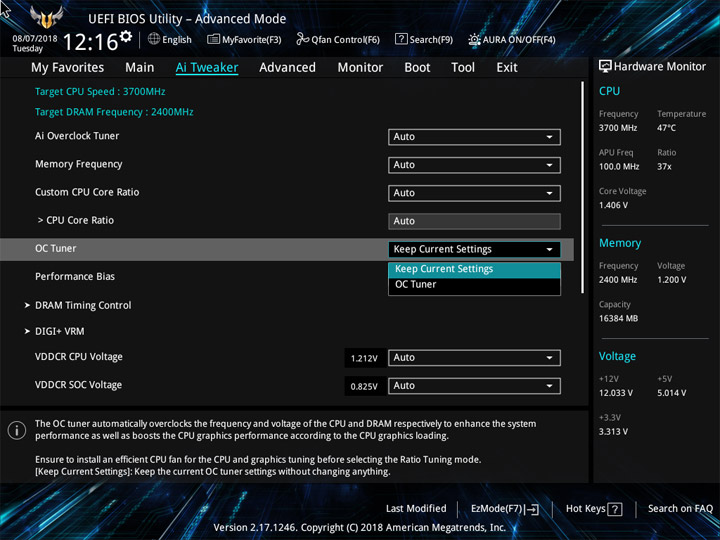The image size is (720, 540).
Task: Click the +3.3V 3.313 V reading
Action: [x=613, y=432]
